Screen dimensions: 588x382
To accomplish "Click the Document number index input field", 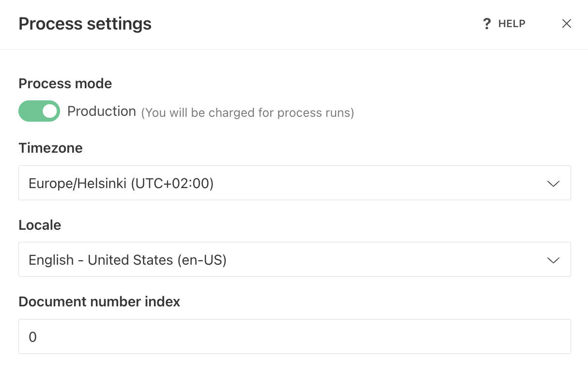I will click(294, 336).
